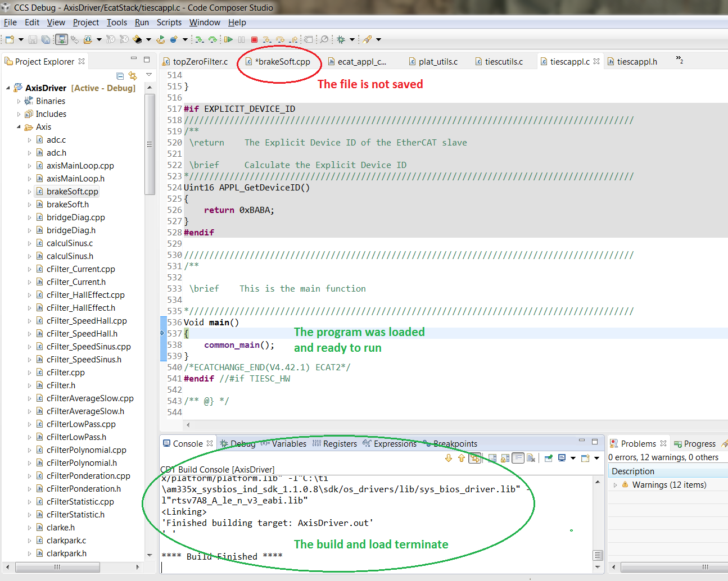This screenshot has width=728, height=581.
Task: Click the green Assembly Step Over icon
Action: 212,39
